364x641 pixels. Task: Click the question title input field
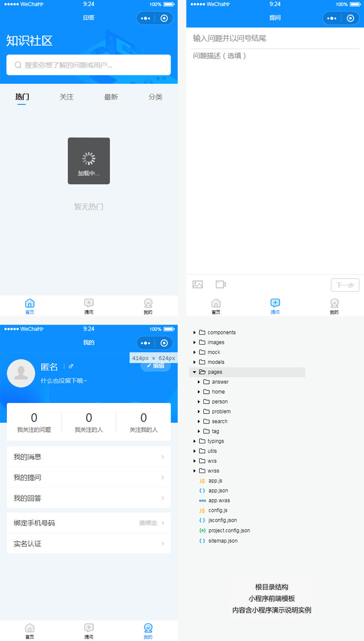[x=275, y=39]
